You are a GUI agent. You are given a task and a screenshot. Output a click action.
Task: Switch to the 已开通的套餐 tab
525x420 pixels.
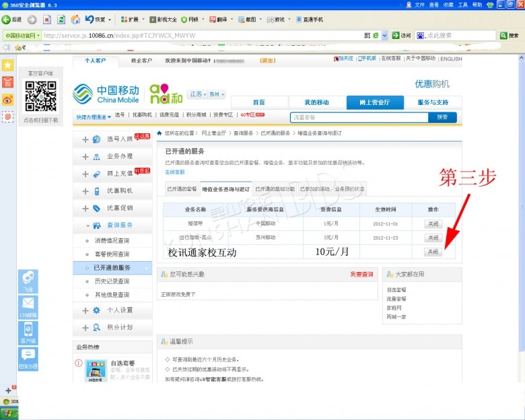pyautogui.click(x=182, y=189)
